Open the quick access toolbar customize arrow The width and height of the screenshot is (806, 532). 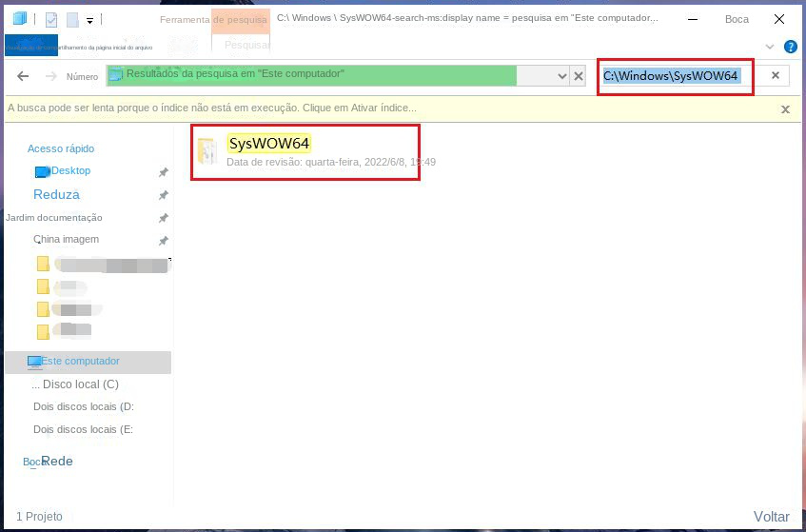[x=90, y=21]
